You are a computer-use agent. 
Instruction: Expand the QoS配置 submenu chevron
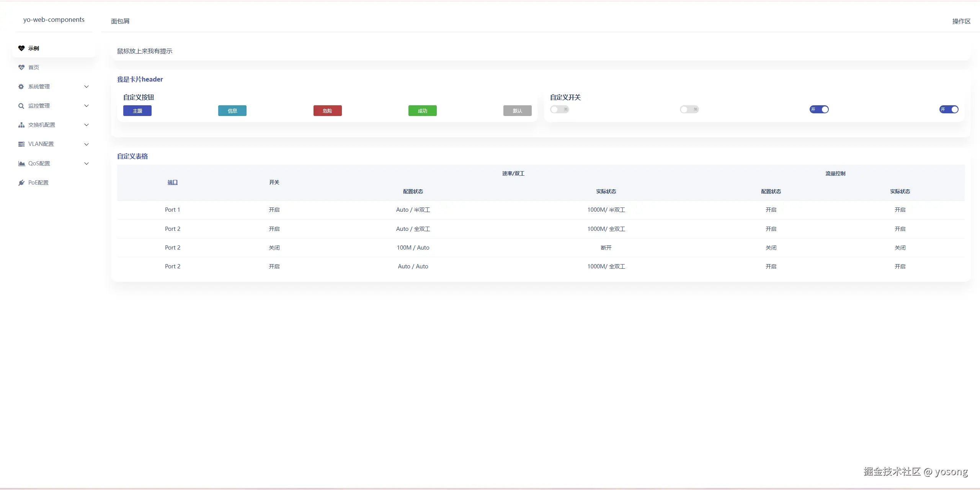click(x=87, y=163)
